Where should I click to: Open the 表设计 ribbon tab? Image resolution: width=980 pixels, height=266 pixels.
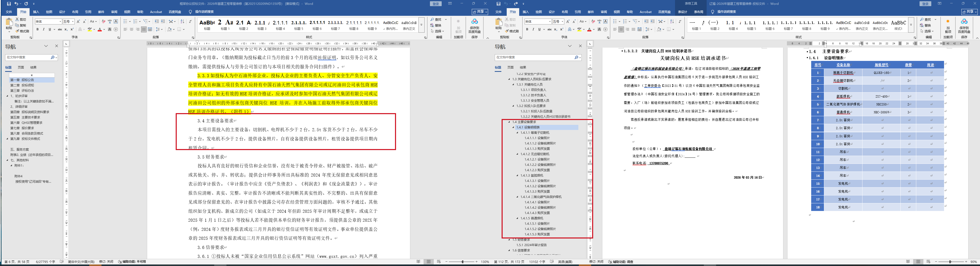pyautogui.click(x=682, y=12)
